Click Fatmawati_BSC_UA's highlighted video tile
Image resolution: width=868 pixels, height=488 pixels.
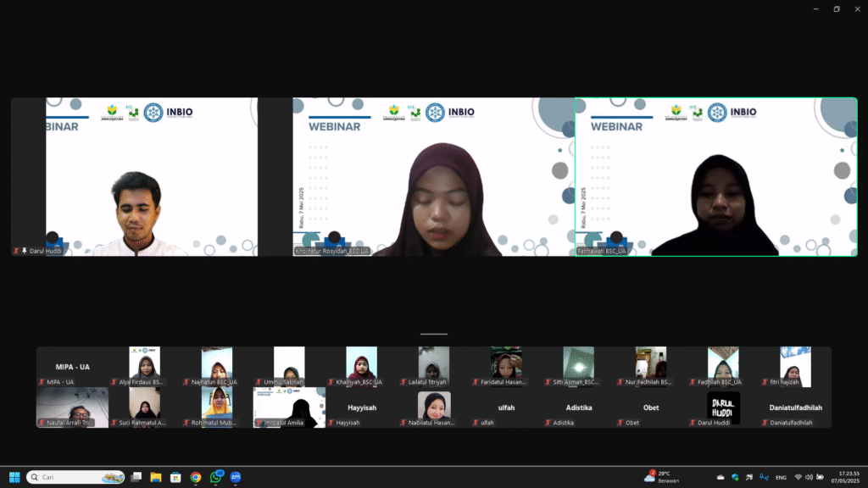717,176
